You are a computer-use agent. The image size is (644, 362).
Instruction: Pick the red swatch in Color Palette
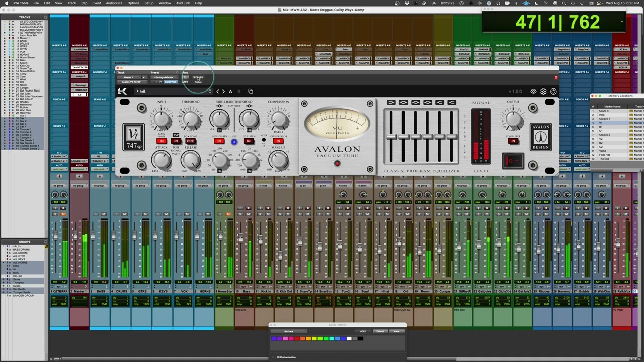click(x=296, y=339)
